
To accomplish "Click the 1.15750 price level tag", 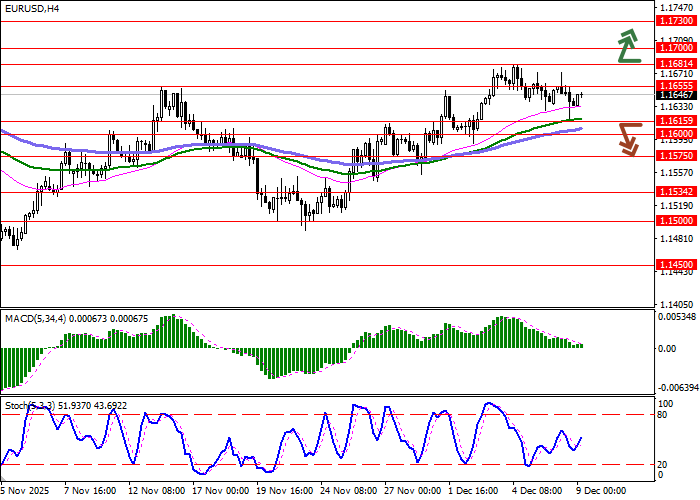I will click(676, 156).
